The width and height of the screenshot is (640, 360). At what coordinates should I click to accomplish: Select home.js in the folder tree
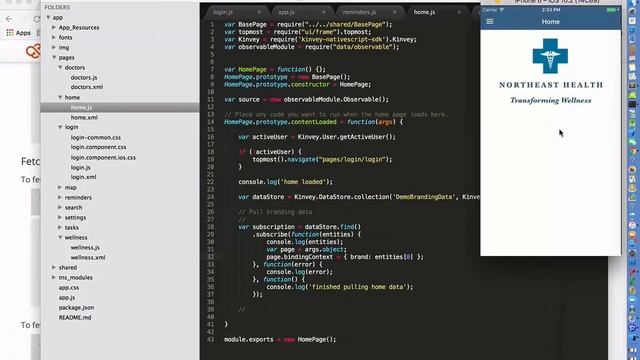[x=81, y=107]
